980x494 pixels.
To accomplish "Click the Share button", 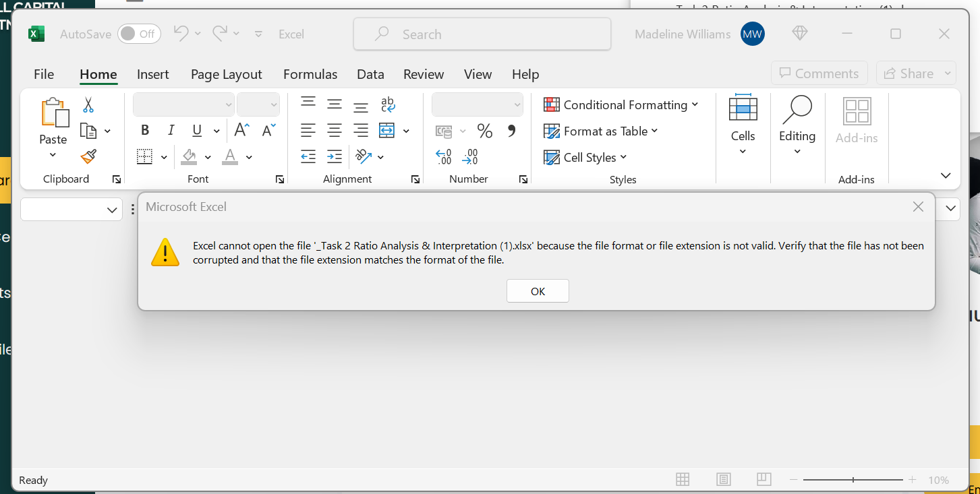I will (916, 73).
